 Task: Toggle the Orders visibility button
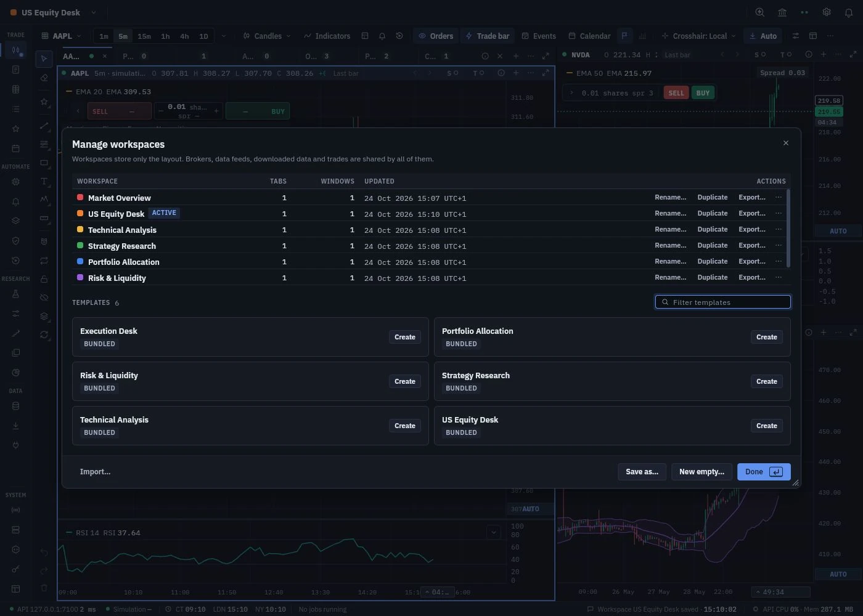(x=436, y=36)
